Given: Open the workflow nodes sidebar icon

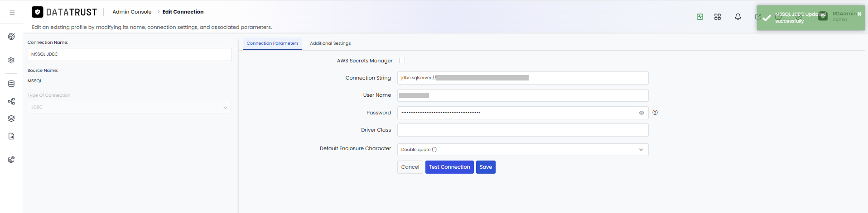Looking at the screenshot, I should click(11, 101).
